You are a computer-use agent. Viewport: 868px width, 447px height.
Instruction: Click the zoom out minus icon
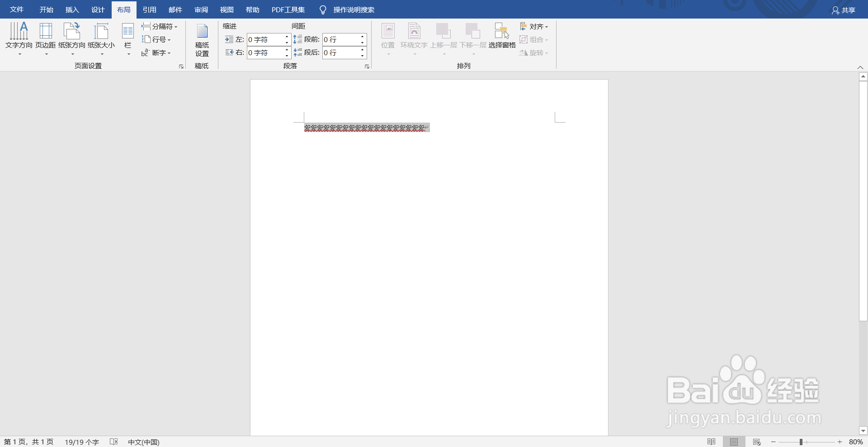[x=774, y=442]
